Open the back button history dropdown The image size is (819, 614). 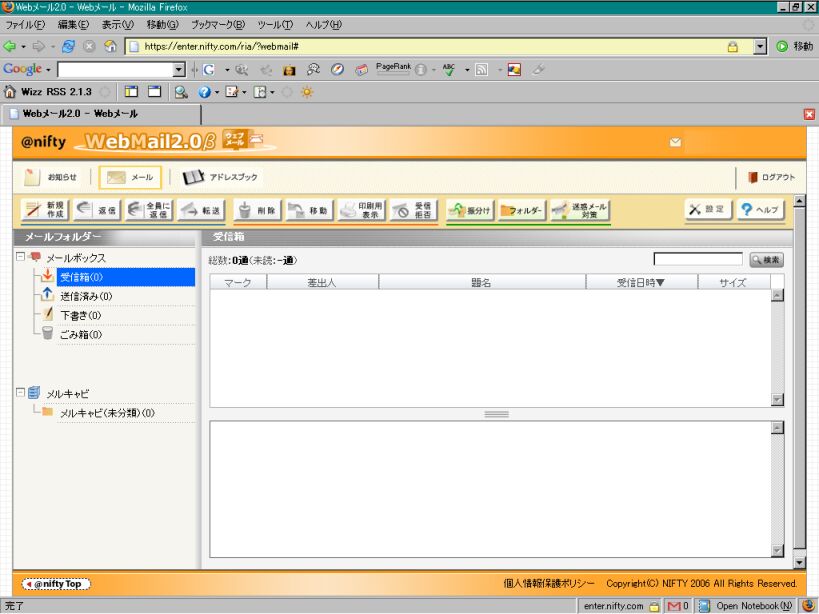(23, 46)
